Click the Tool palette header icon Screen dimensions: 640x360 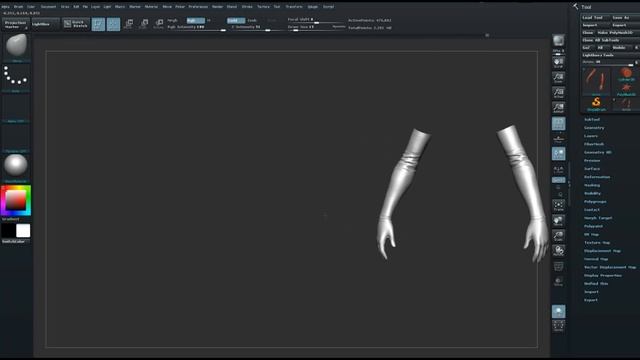click(576, 7)
